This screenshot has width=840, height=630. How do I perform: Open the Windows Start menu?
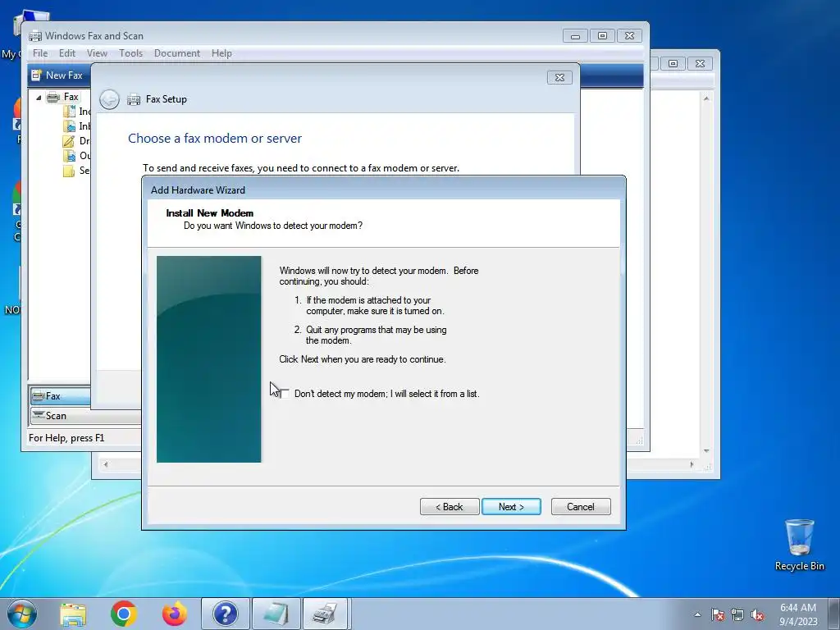click(22, 614)
